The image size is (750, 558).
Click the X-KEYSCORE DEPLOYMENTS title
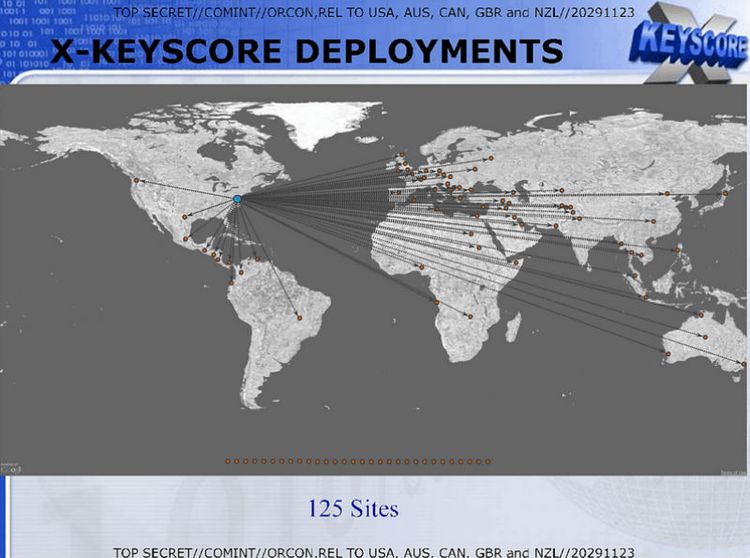[x=306, y=50]
